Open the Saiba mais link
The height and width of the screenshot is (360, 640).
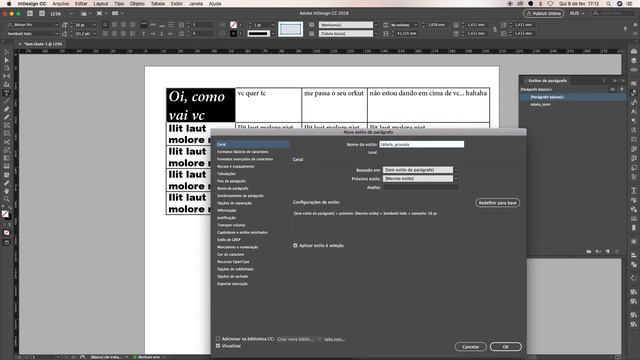click(x=334, y=339)
